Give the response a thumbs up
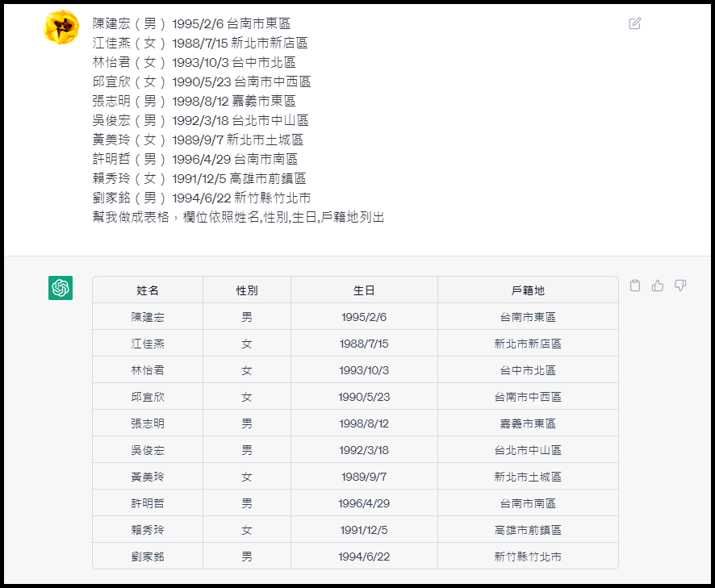 pos(658,286)
